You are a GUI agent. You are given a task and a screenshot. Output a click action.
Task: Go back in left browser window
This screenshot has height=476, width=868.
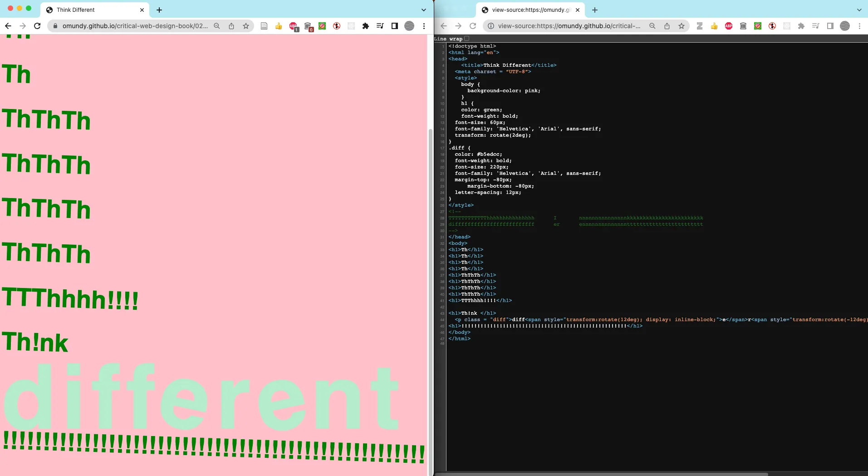pos(8,26)
